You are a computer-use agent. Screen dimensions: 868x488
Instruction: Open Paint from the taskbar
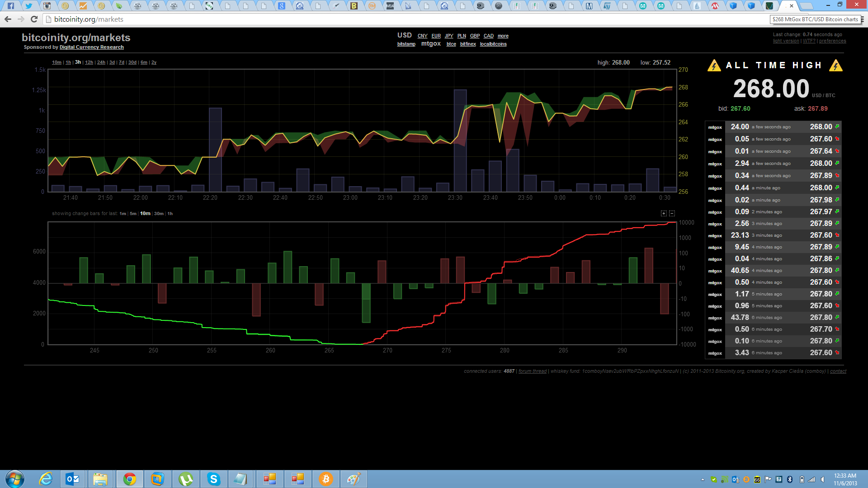coord(354,479)
